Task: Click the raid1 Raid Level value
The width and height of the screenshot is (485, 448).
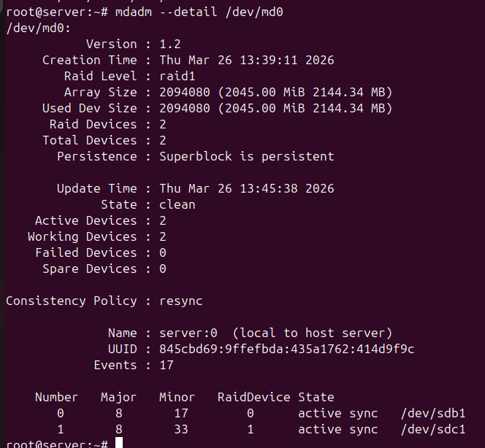Action: (x=177, y=76)
